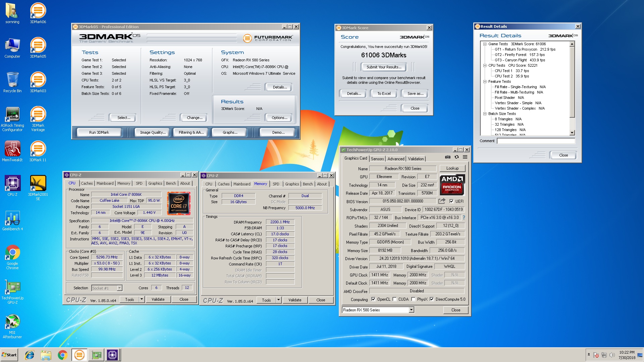Image resolution: width=644 pixels, height=362 pixels.
Task: Launch TechPowerUp GPU-Z desktop shortcut
Action: [x=12, y=292]
